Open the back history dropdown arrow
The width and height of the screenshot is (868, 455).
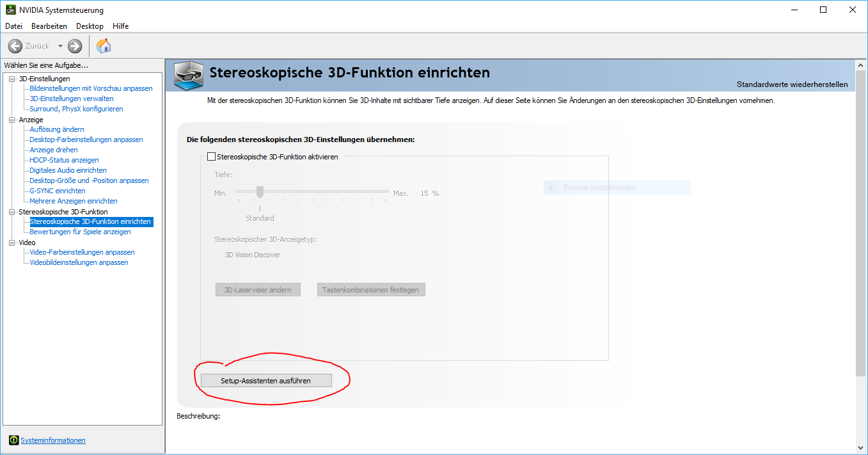61,46
